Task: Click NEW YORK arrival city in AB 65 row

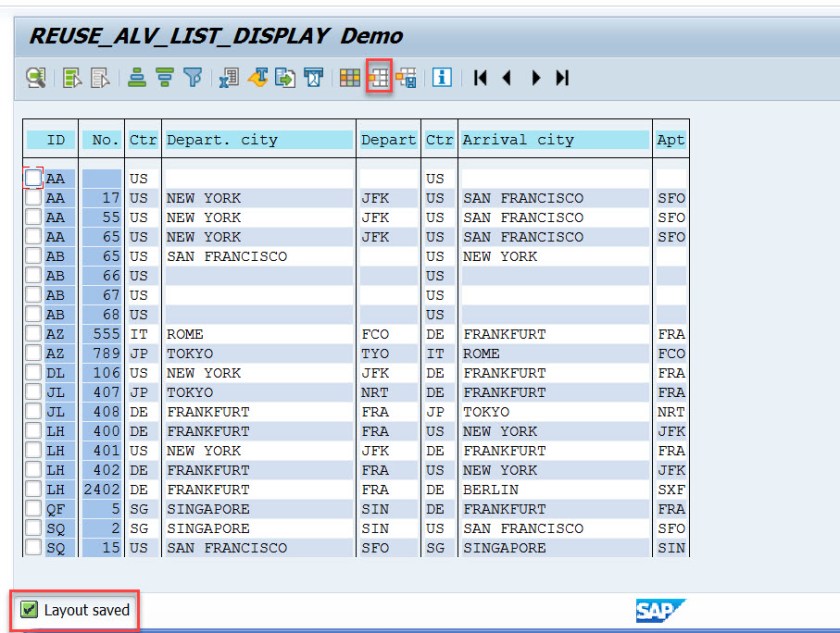Action: [x=500, y=257]
